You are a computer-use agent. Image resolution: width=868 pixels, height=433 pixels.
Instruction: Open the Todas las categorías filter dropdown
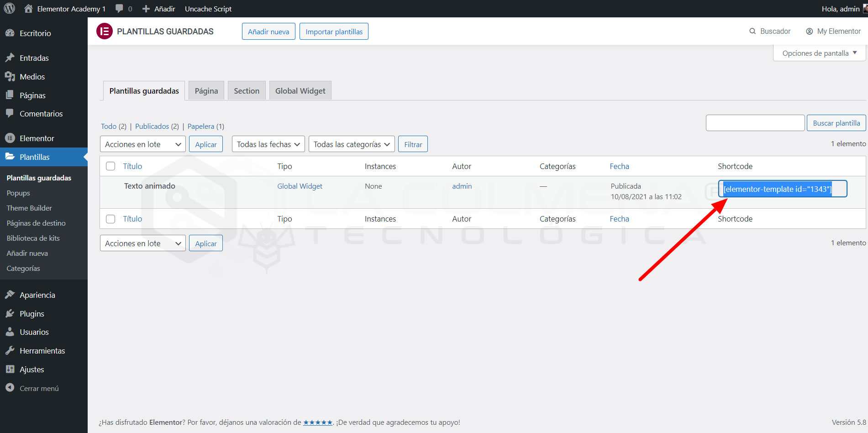[352, 144]
